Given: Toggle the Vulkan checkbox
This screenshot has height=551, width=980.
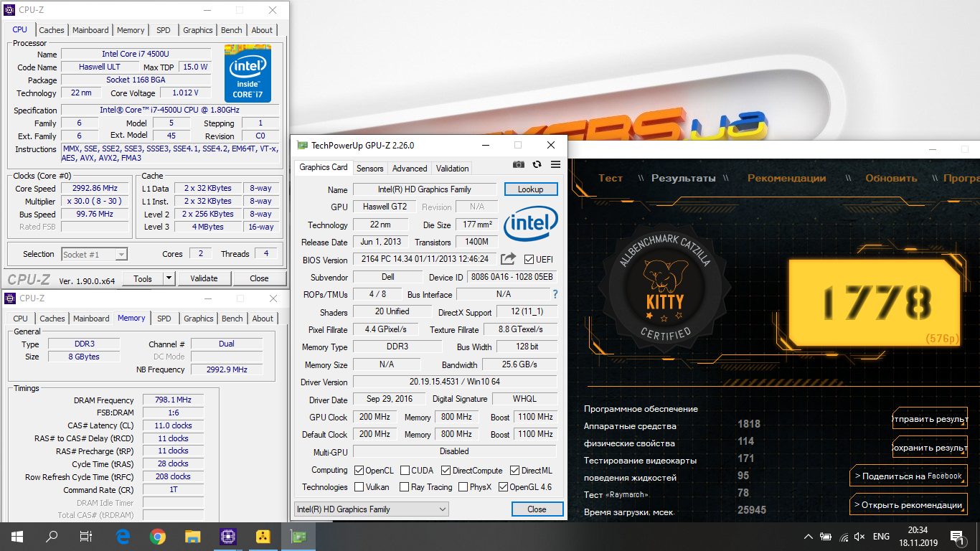Looking at the screenshot, I should [x=359, y=487].
